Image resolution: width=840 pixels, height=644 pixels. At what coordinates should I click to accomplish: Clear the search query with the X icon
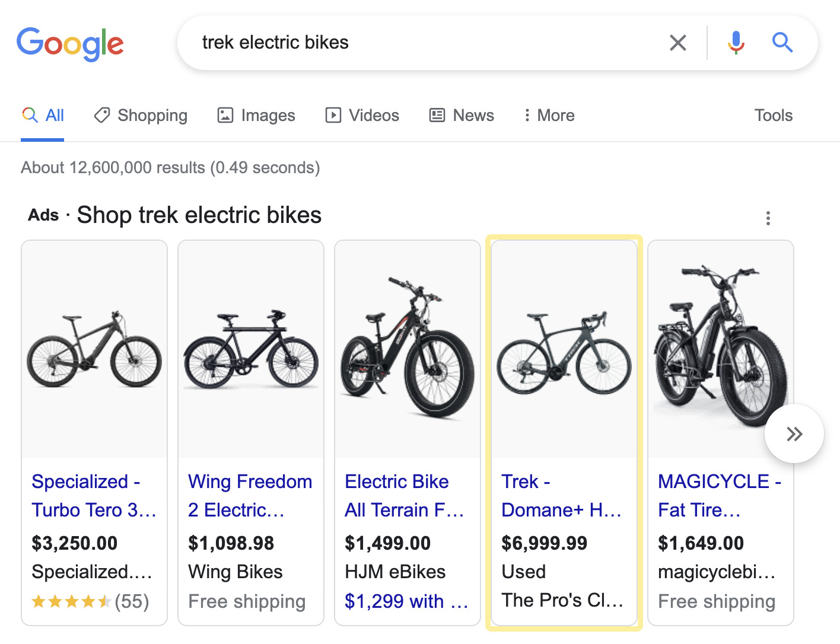(678, 42)
